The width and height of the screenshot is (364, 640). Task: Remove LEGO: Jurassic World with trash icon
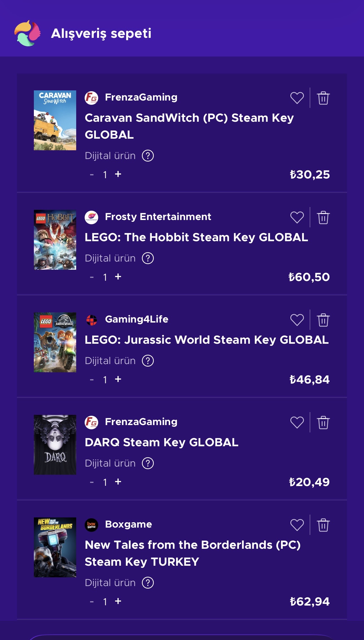[323, 320]
